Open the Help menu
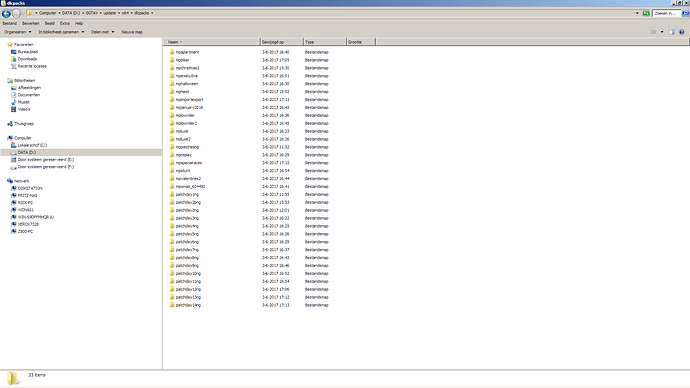Viewport: 690px width, 388px height. (79, 23)
